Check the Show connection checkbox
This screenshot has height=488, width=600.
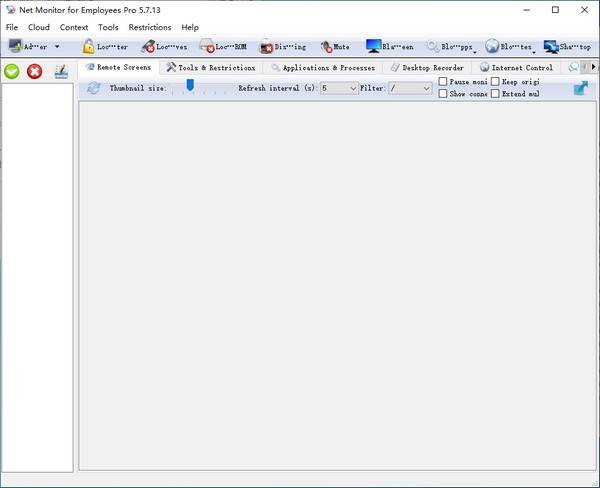pos(444,94)
